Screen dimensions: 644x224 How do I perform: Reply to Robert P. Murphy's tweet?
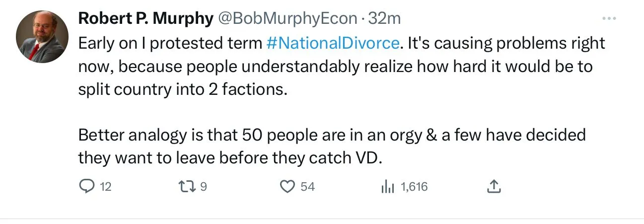click(x=87, y=186)
